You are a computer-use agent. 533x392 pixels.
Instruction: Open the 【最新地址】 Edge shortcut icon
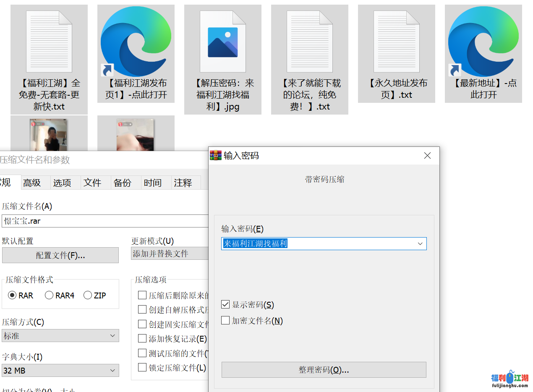tap(483, 42)
